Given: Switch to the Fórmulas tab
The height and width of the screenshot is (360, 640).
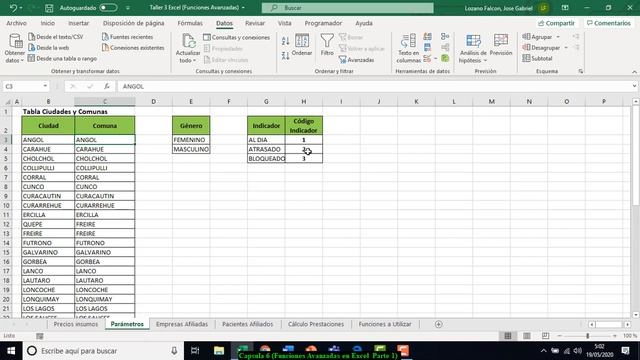Looking at the screenshot, I should pos(190,23).
